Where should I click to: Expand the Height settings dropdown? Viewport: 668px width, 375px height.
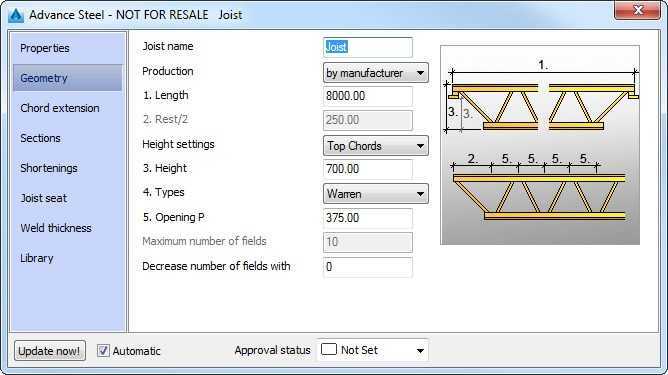pos(376,146)
